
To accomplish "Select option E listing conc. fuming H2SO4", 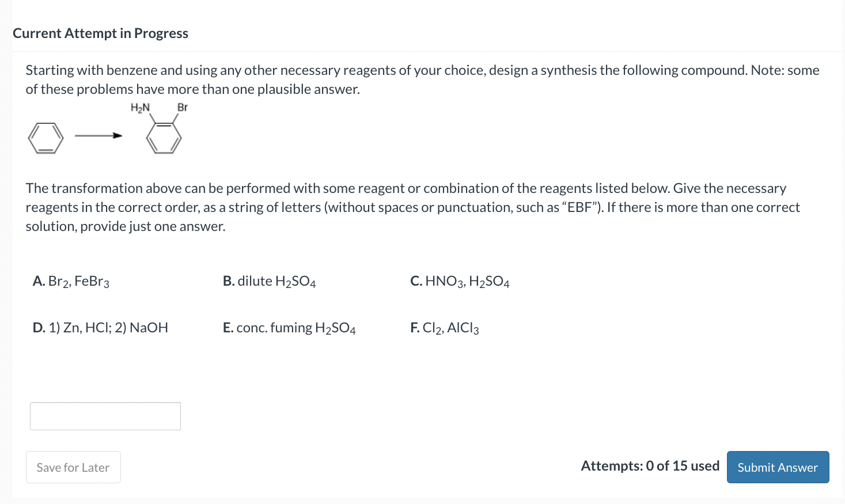I will (x=289, y=328).
